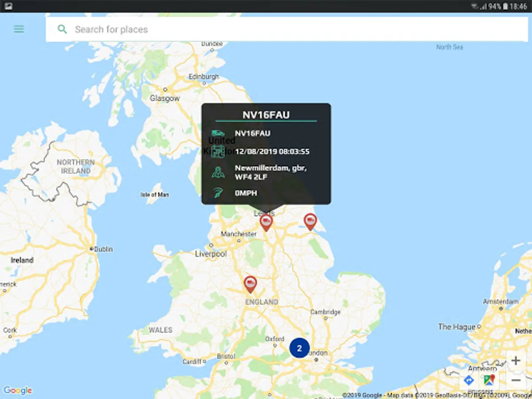Select the address Newmillerdam, gbr, WF4 2LF
The height and width of the screenshot is (399, 532).
point(271,172)
